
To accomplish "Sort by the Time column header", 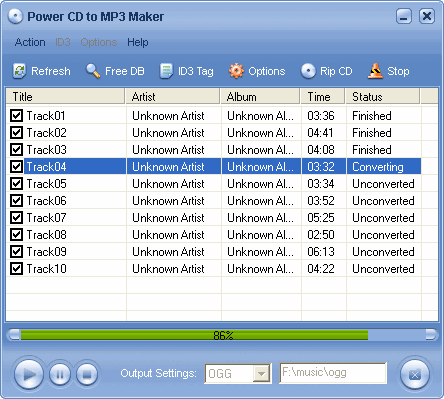I will point(323,97).
